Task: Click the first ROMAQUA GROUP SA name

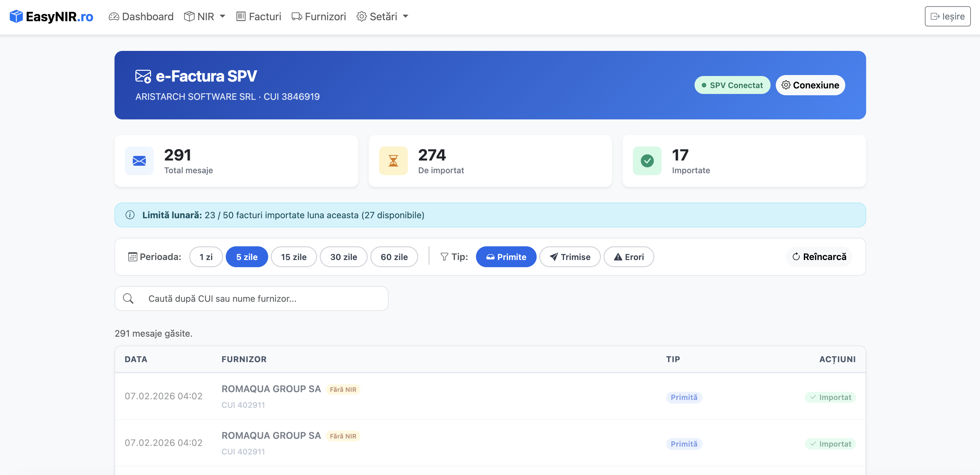Action: pyautogui.click(x=271, y=389)
